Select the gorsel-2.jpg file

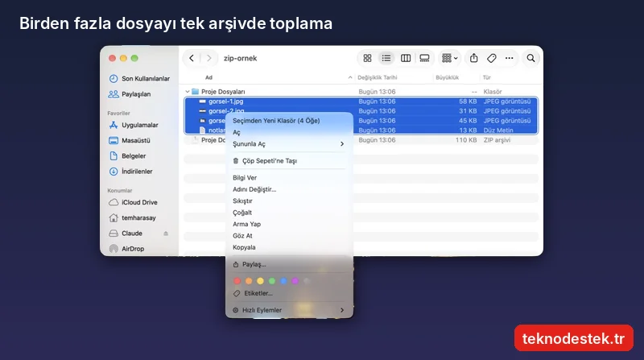tap(361, 111)
